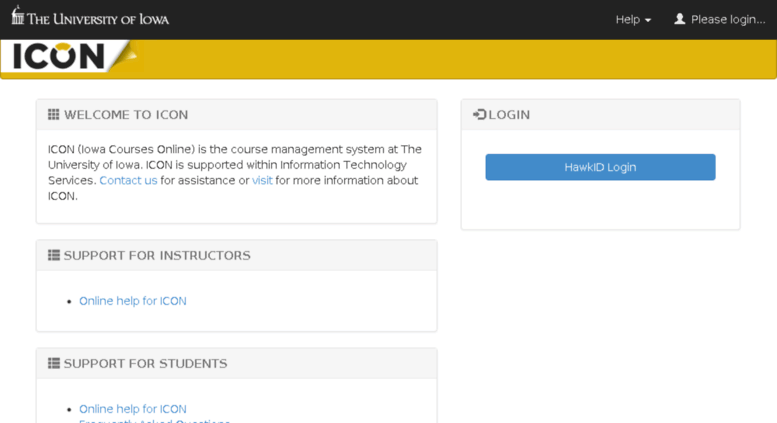Open Online help for ICON under Students
The height and width of the screenshot is (423, 777).
[133, 409]
